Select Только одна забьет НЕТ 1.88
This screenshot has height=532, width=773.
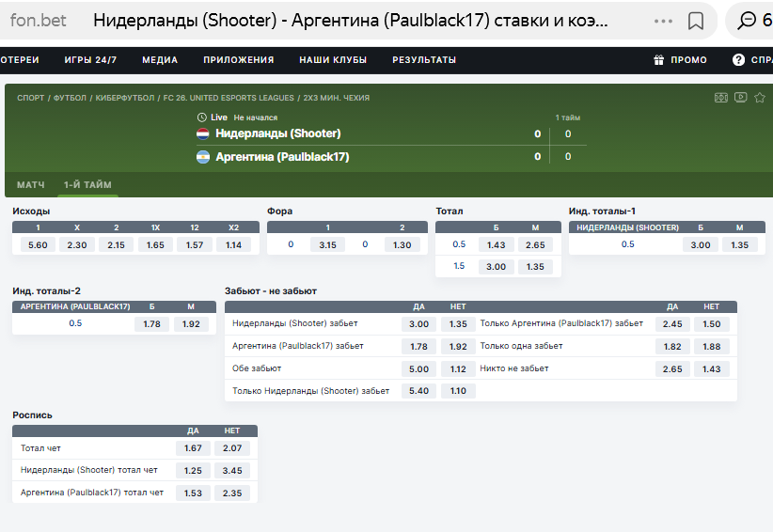(711, 347)
